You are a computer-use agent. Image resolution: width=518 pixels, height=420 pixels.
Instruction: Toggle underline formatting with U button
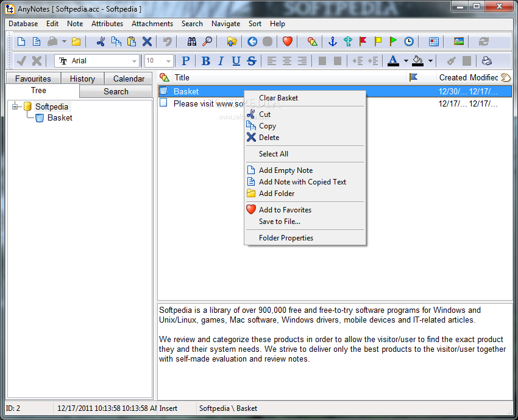click(x=236, y=61)
